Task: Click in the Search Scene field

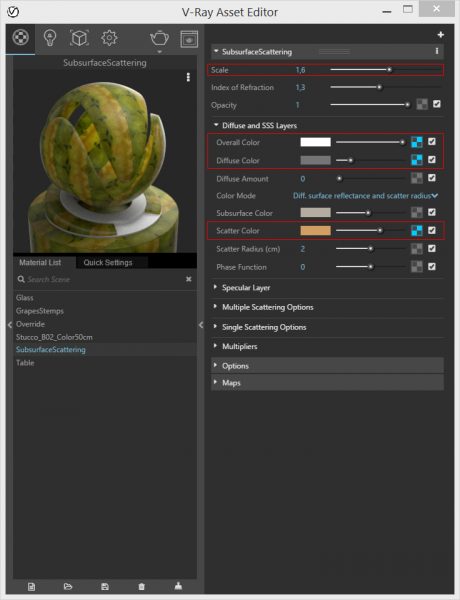Action: click(x=103, y=279)
